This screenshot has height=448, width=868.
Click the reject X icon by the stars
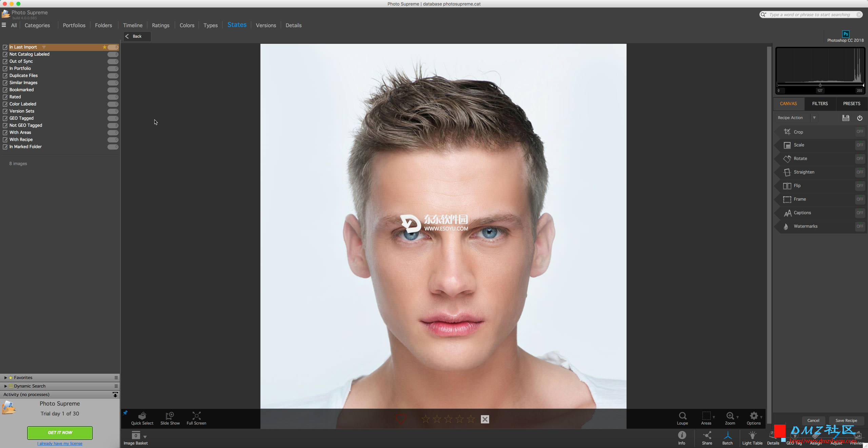[485, 419]
